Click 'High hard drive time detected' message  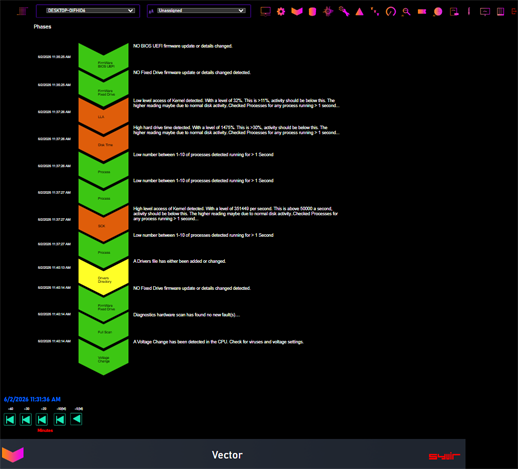point(236,130)
